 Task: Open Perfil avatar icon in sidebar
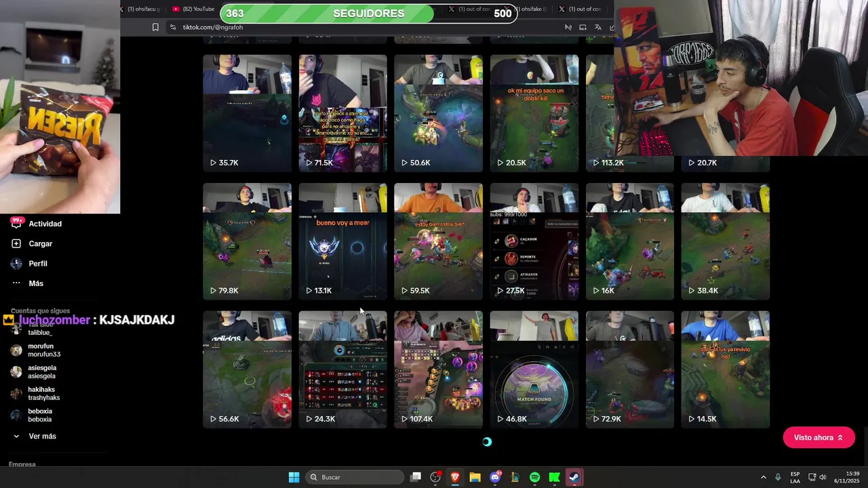(16, 264)
